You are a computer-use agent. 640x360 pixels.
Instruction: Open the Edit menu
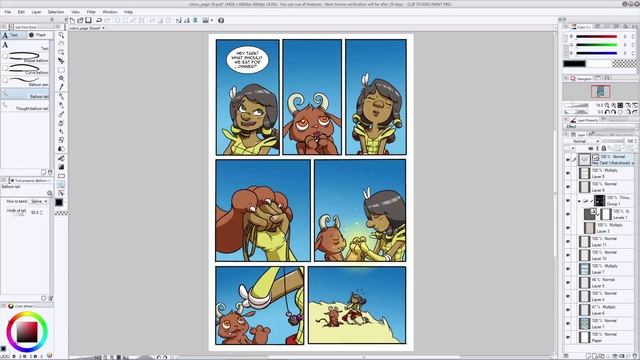[21, 12]
